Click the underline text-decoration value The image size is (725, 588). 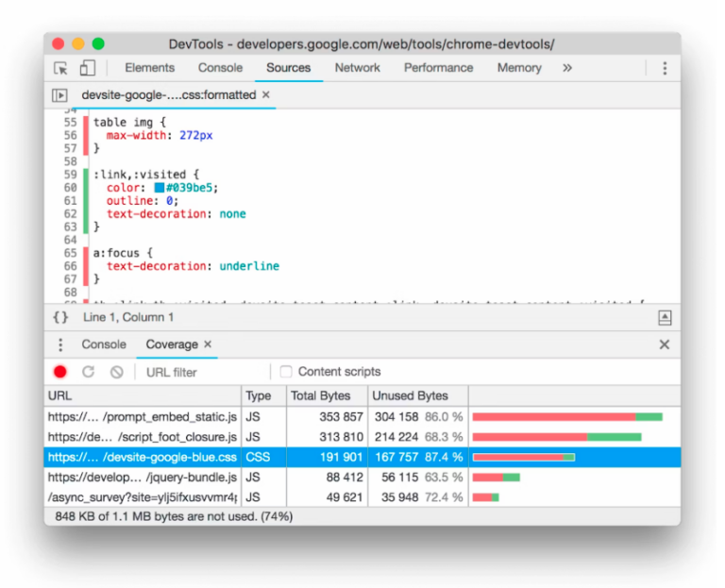click(249, 266)
